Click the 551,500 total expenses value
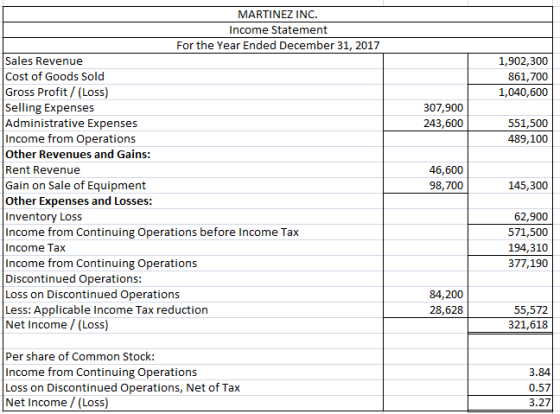 pos(528,123)
